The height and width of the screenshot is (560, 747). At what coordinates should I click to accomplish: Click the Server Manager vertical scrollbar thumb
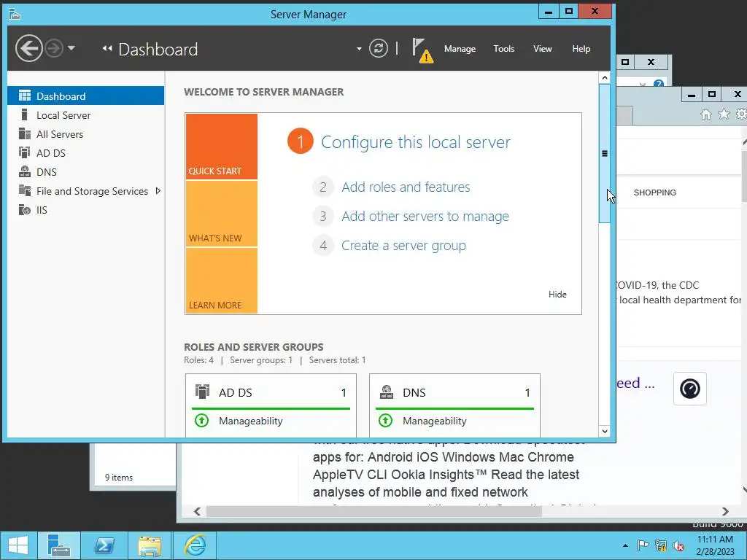point(605,153)
